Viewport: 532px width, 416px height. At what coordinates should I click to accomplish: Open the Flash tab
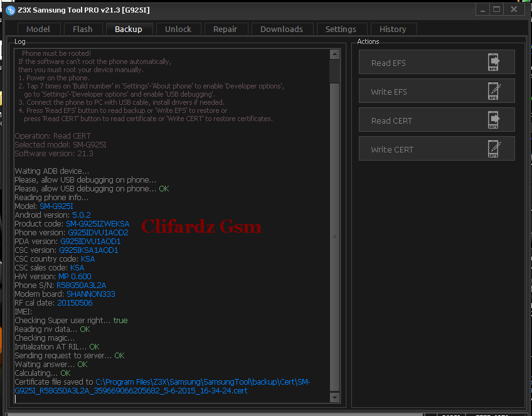(82, 29)
